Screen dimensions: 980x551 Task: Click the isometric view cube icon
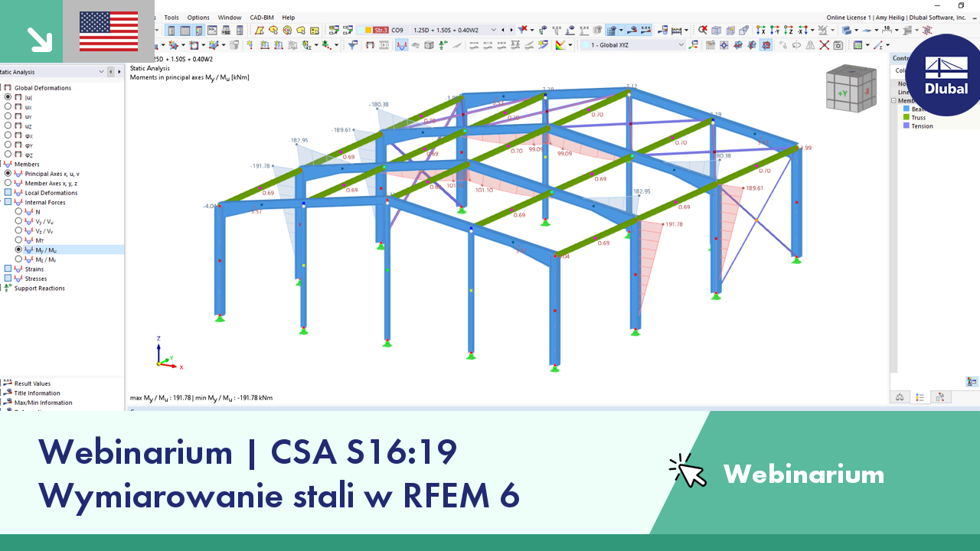click(x=716, y=30)
